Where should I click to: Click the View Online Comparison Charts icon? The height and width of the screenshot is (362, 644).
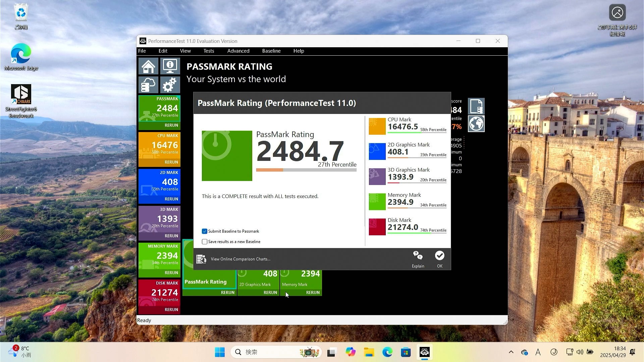point(201,259)
